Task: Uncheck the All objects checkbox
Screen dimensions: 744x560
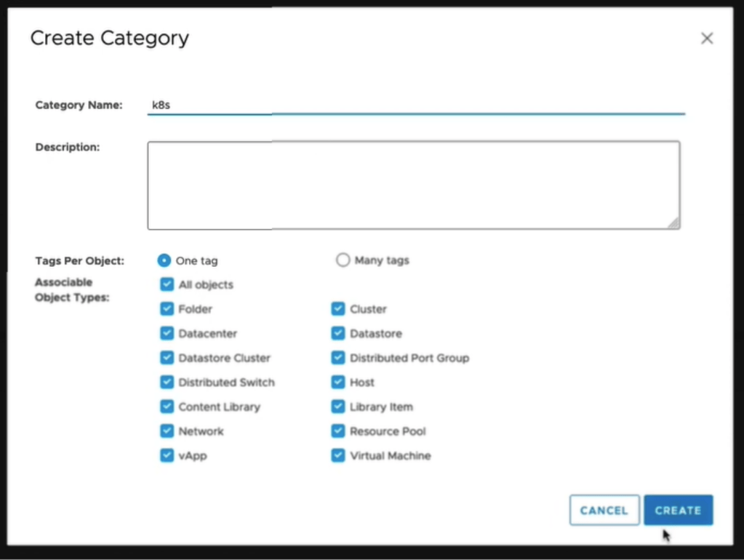Action: point(167,284)
